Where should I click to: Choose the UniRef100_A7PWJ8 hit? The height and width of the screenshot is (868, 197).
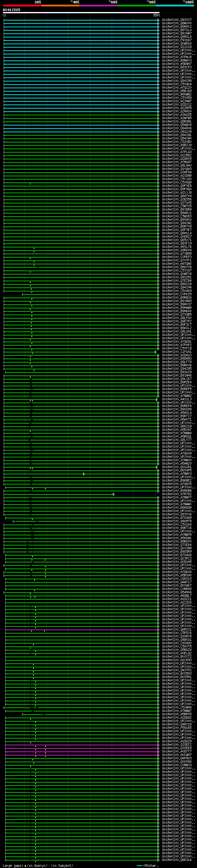point(176,57)
